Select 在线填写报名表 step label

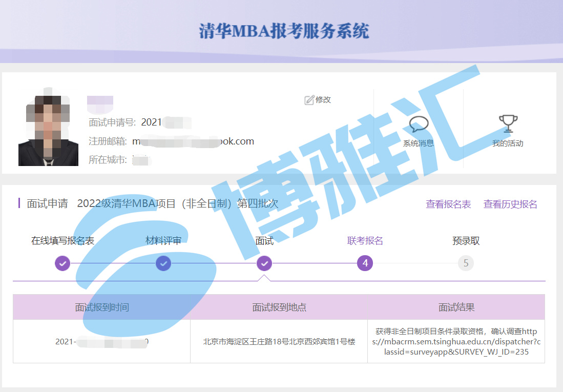click(62, 241)
